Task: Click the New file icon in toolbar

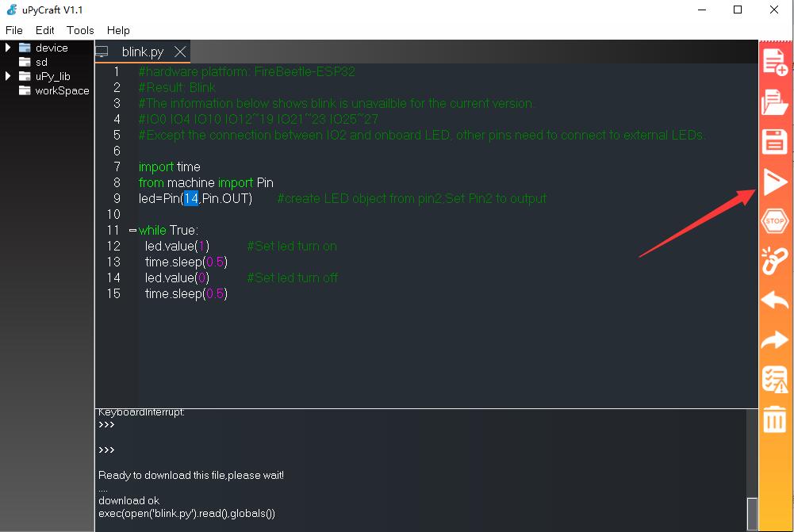Action: (x=775, y=62)
